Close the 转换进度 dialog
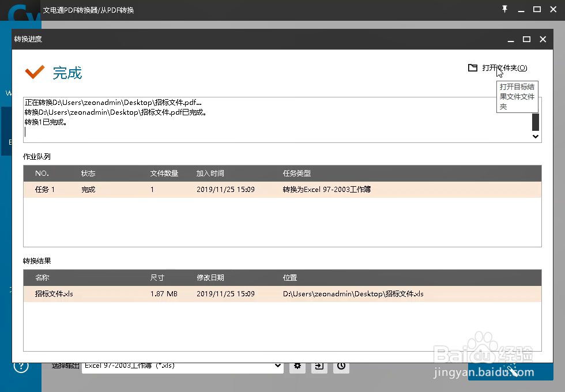This screenshot has width=565, height=392. pyautogui.click(x=543, y=39)
